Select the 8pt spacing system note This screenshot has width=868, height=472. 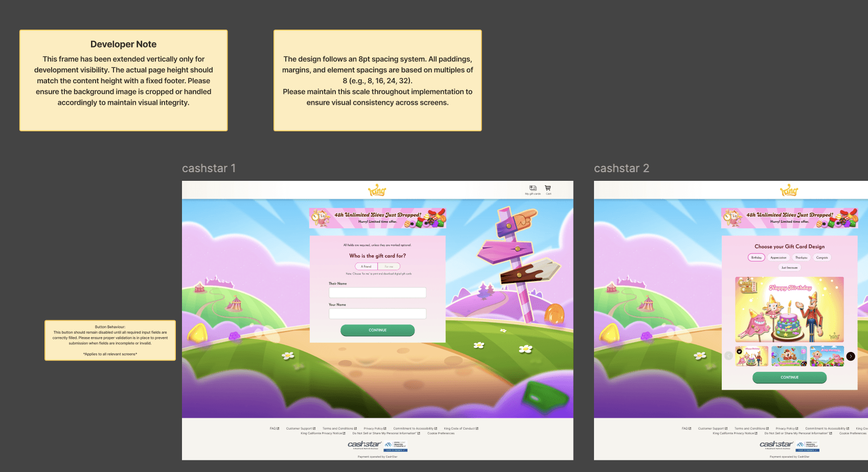(377, 80)
